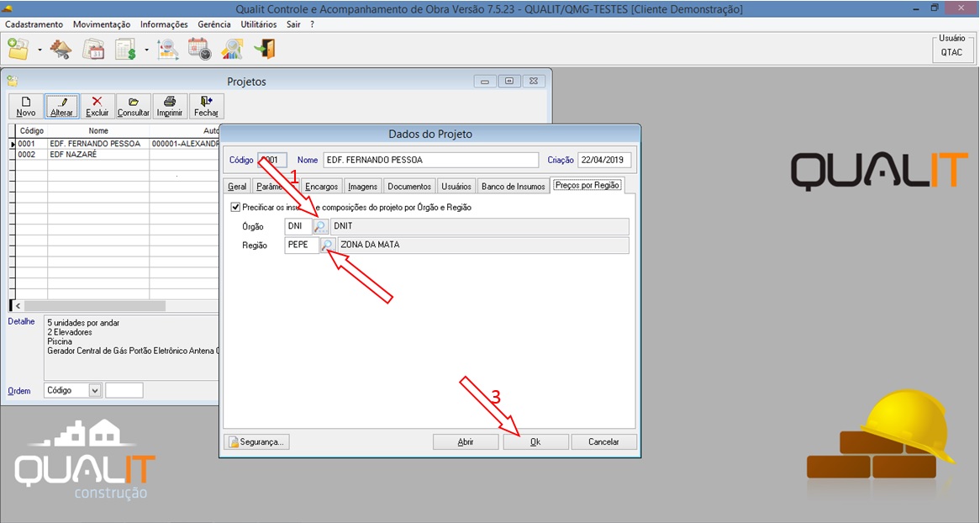Open the Utilitários menu

tap(259, 24)
